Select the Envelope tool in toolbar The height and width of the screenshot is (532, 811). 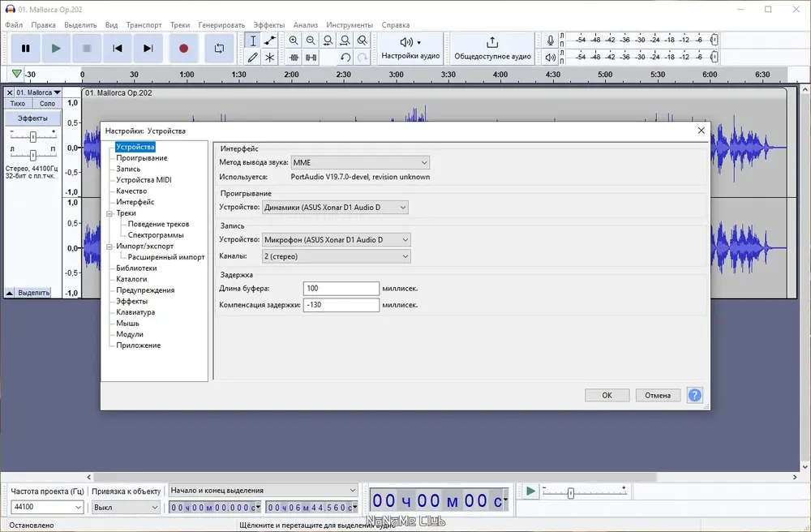pyautogui.click(x=269, y=41)
